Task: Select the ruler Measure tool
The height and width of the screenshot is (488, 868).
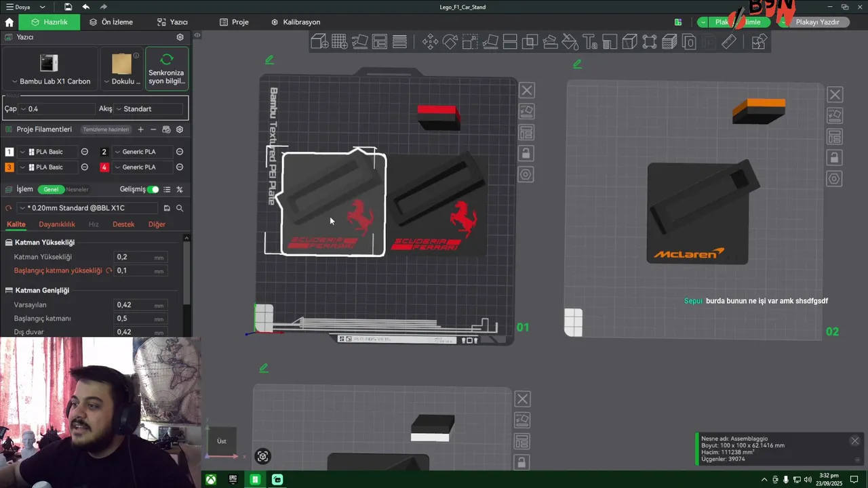Action: [729, 42]
